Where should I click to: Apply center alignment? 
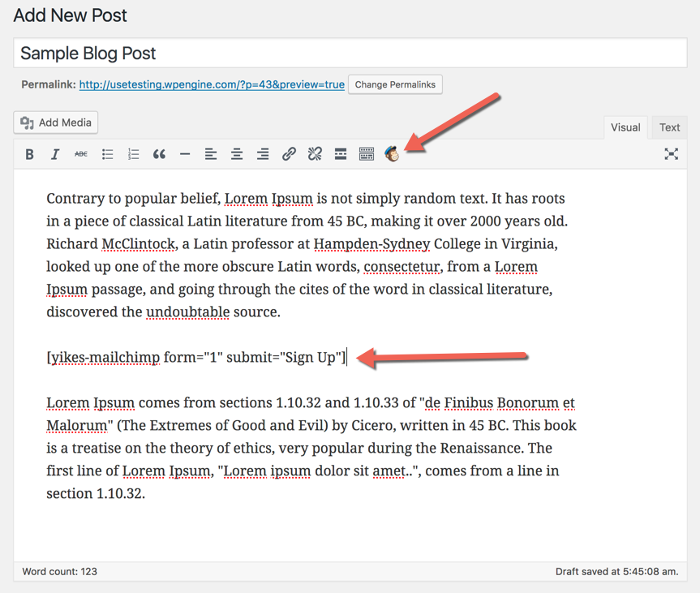(237, 154)
